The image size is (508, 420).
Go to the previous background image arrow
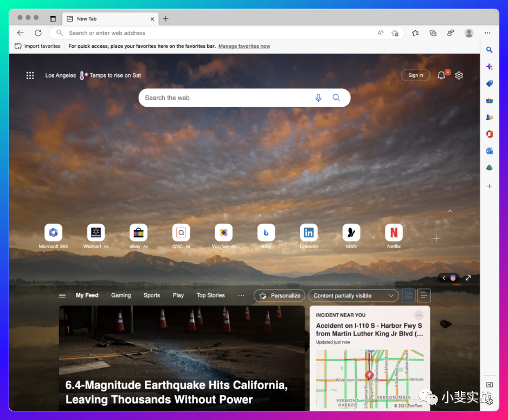[x=444, y=278]
